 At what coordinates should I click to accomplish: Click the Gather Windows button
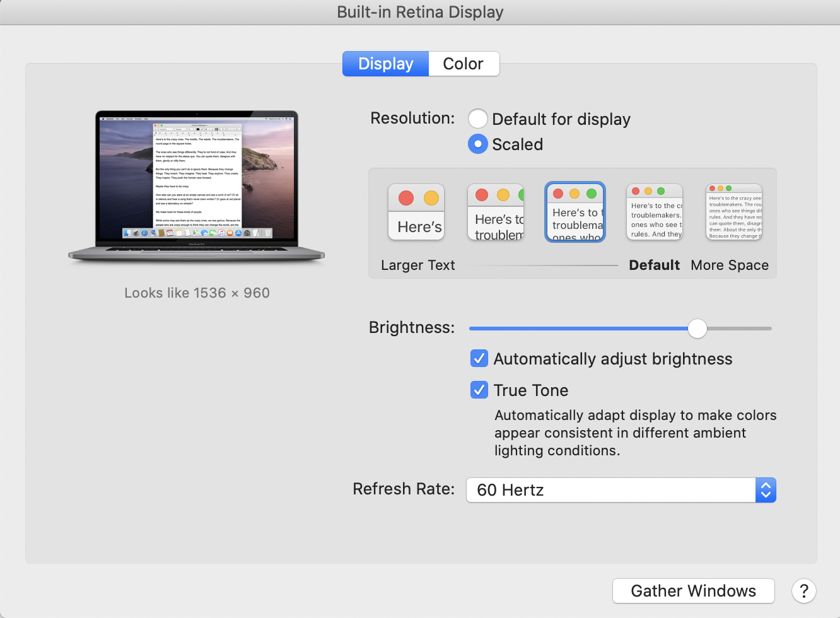pyautogui.click(x=693, y=591)
